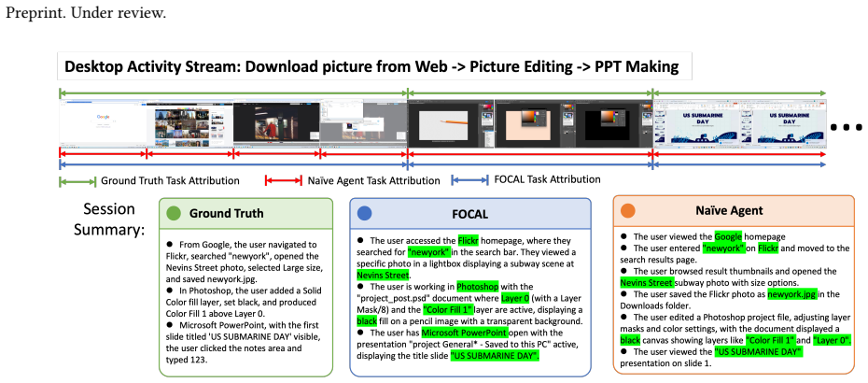Click the red Naïve Agent legend arrow

coord(284,180)
